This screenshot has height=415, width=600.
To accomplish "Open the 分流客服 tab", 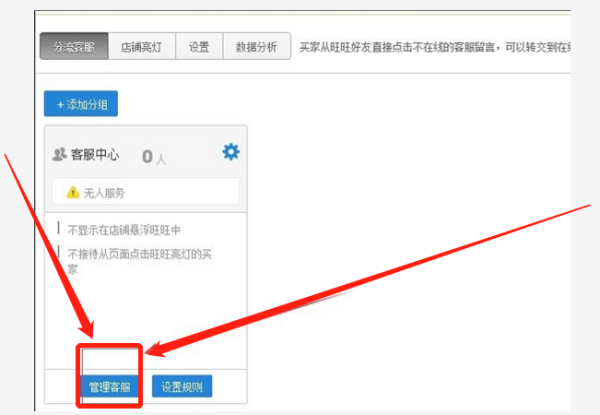I will pos(74,46).
